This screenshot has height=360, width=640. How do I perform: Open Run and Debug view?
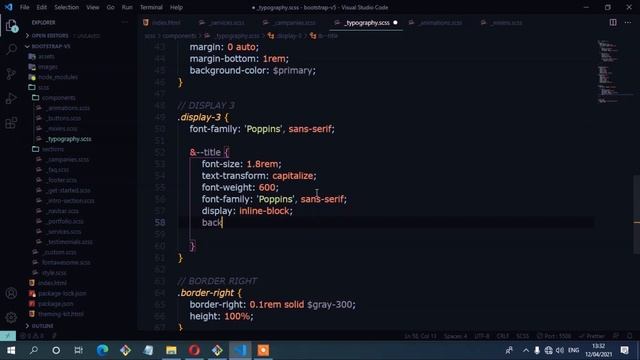pos(11,98)
